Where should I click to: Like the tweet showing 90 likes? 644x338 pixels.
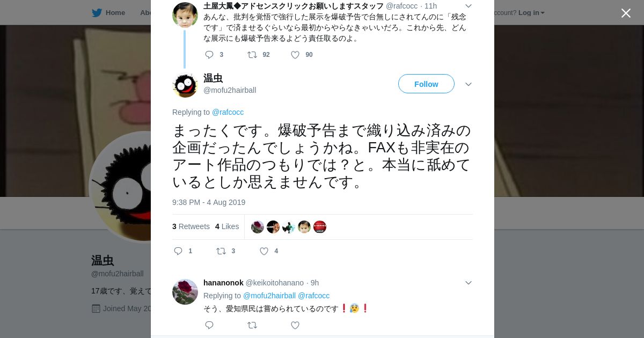pyautogui.click(x=295, y=55)
